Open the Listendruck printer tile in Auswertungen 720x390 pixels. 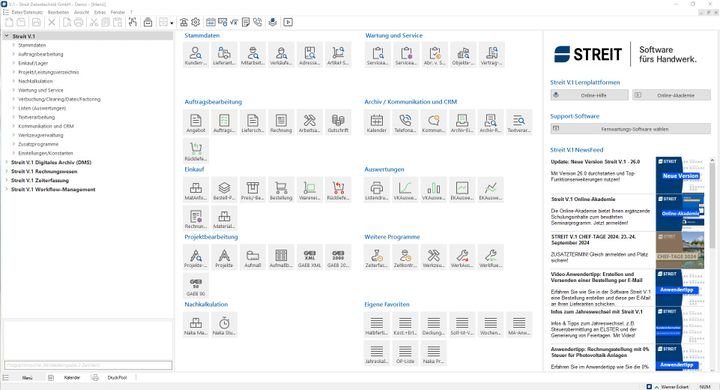[x=377, y=190]
